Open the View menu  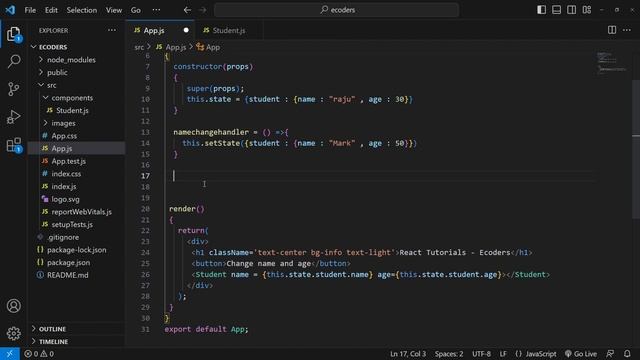[113, 10]
